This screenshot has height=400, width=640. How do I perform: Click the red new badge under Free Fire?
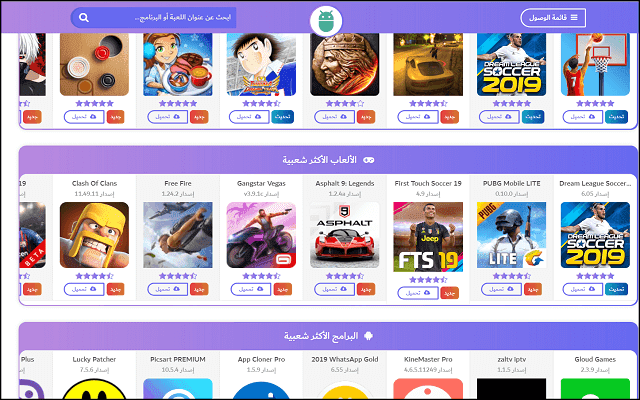[x=199, y=289]
